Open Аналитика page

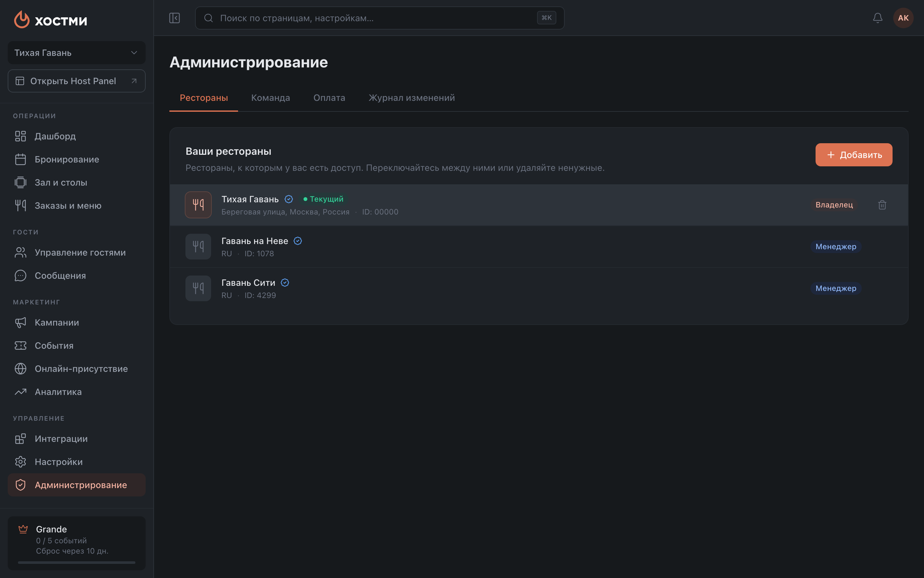[76, 392]
